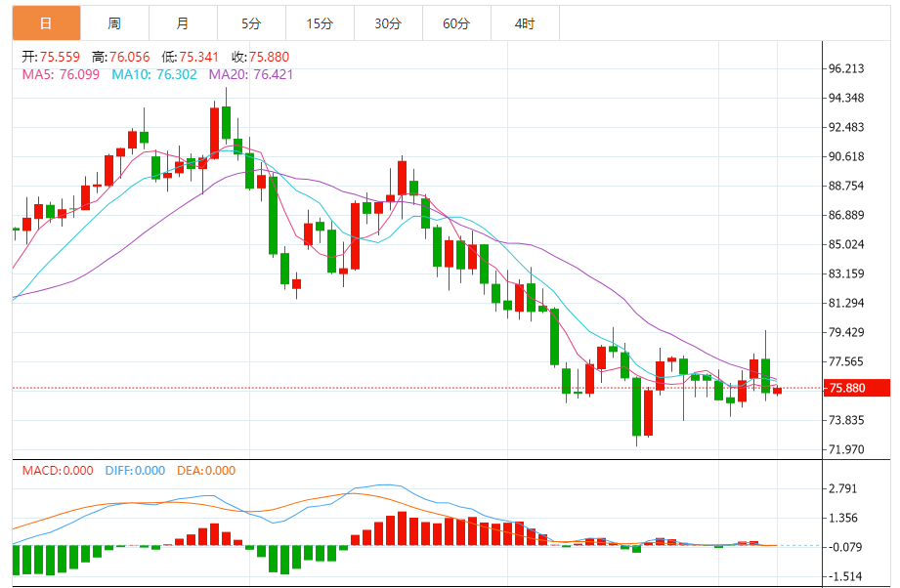Open the 4时 four-hour tab
Image resolution: width=900 pixels, height=588 pixels.
(x=525, y=23)
